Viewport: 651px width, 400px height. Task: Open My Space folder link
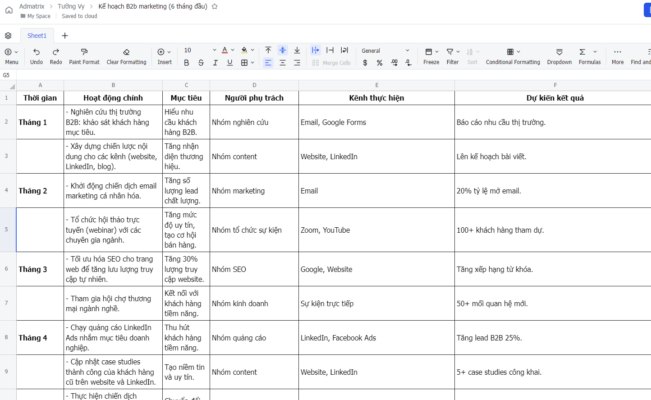[35, 16]
